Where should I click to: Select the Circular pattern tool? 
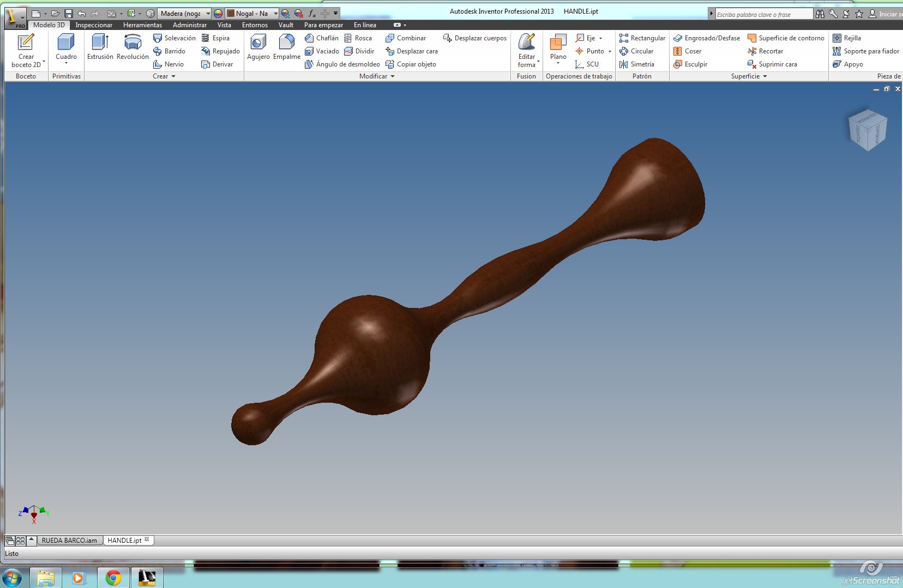point(636,51)
